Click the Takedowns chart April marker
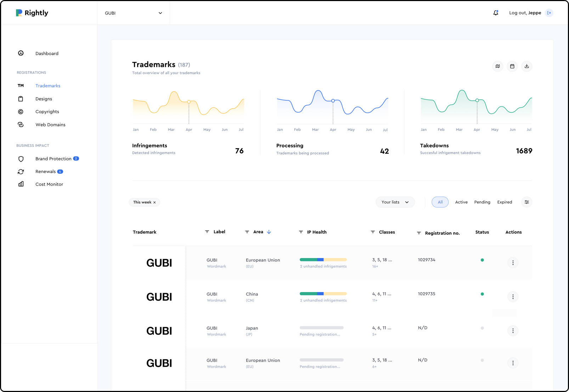 coord(477,100)
